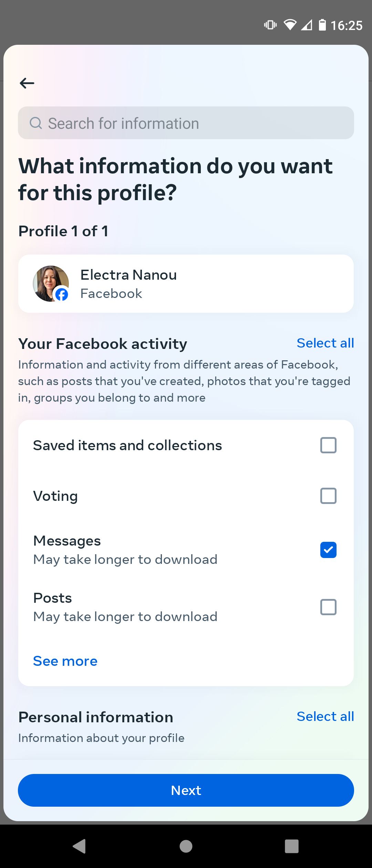The image size is (372, 868).
Task: Tap the Facebook logo badge on avatar
Action: coord(62,294)
